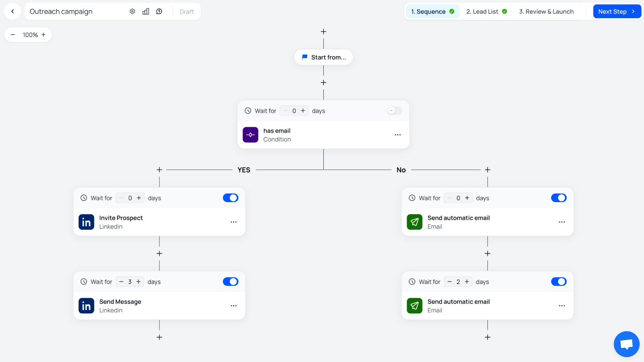The image size is (644, 362).
Task: Open options menu for has email condition
Action: [398, 135]
